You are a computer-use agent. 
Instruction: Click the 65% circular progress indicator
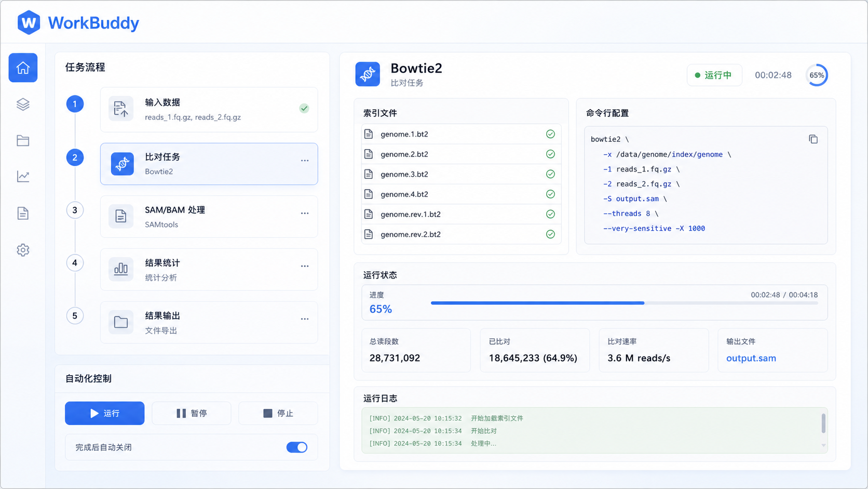pyautogui.click(x=817, y=75)
